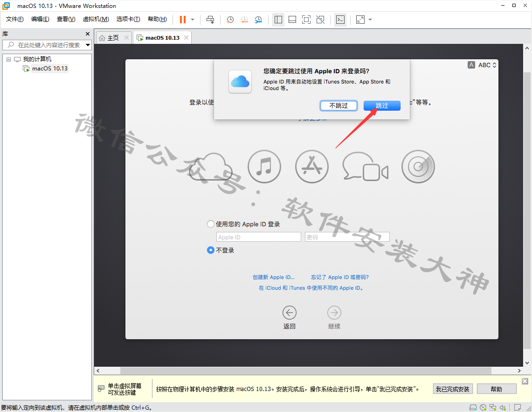Viewport: 532px width, 412px height.
Task: Click 在 iCloud 和 iTunes 中使用不同的 Apple ID link
Action: [x=311, y=288]
